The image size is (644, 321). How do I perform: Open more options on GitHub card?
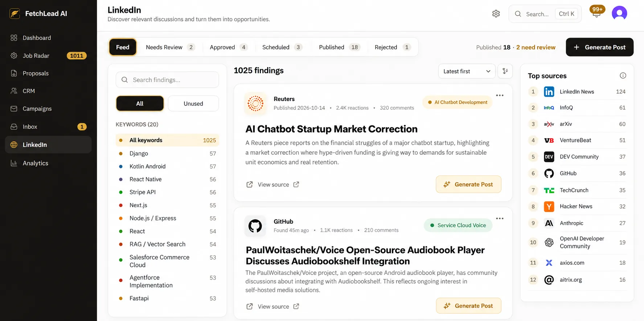coord(500,218)
